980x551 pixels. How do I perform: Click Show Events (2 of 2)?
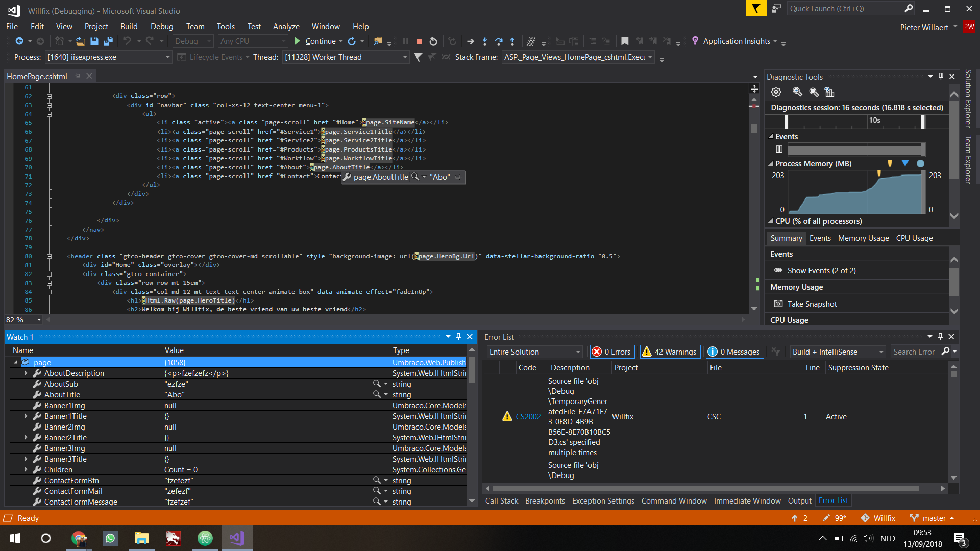(x=821, y=271)
